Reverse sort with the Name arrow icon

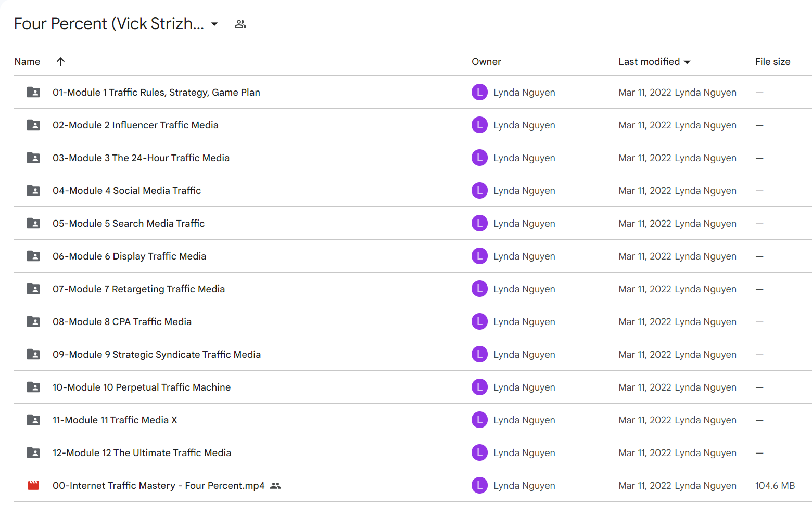coord(60,61)
